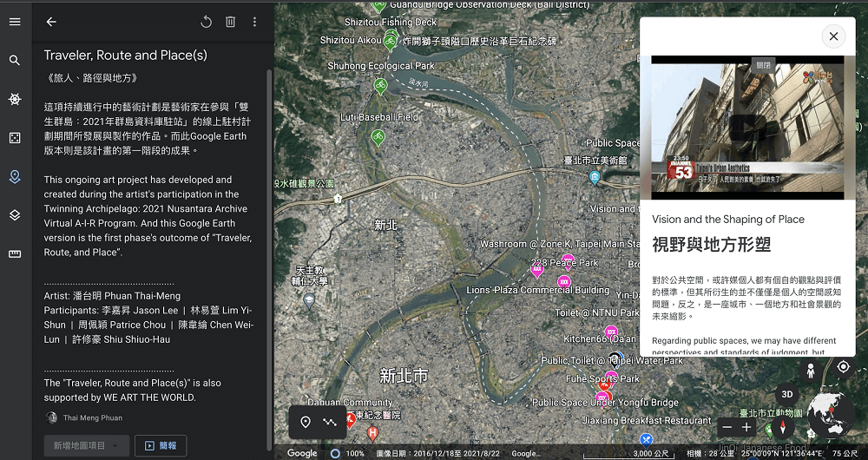Select the 新北市 city label on the map
Screen dimensions: 868x460
[x=404, y=377]
